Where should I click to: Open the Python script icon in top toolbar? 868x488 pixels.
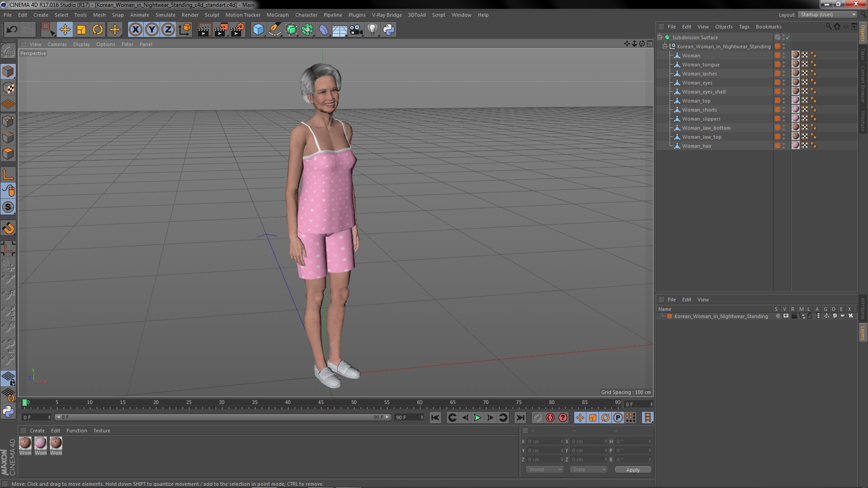[x=389, y=30]
